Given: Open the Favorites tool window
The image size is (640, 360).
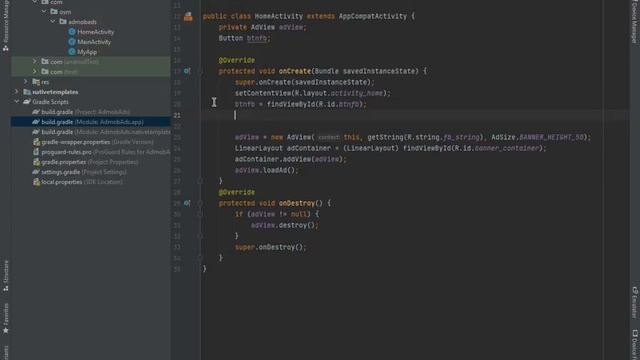Looking at the screenshot, I should tap(6, 318).
